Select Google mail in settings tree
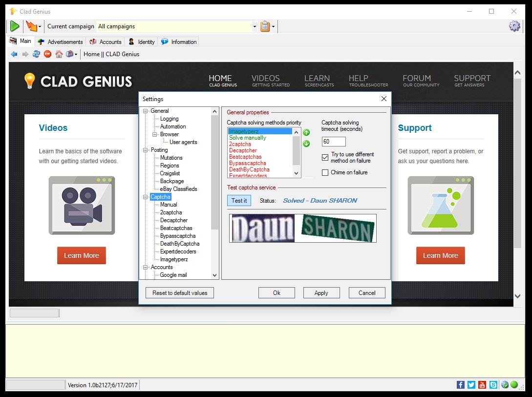This screenshot has height=397, width=532. [x=173, y=275]
